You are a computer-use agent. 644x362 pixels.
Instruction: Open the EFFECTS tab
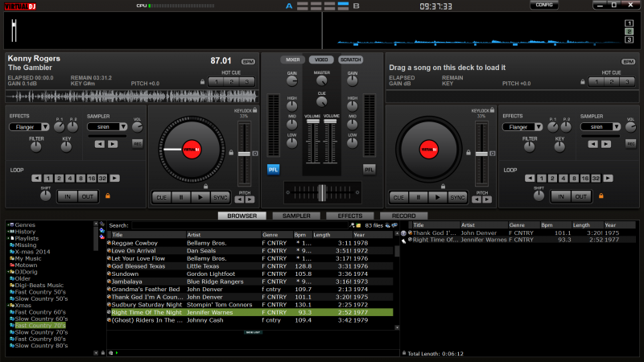(x=350, y=216)
